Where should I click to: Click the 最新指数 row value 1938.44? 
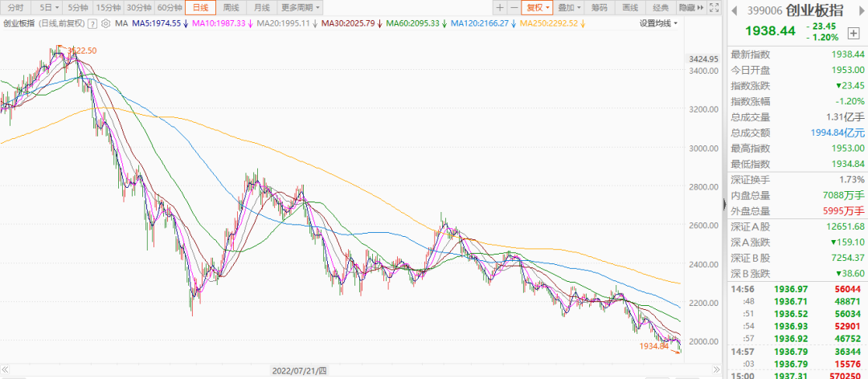(x=848, y=55)
